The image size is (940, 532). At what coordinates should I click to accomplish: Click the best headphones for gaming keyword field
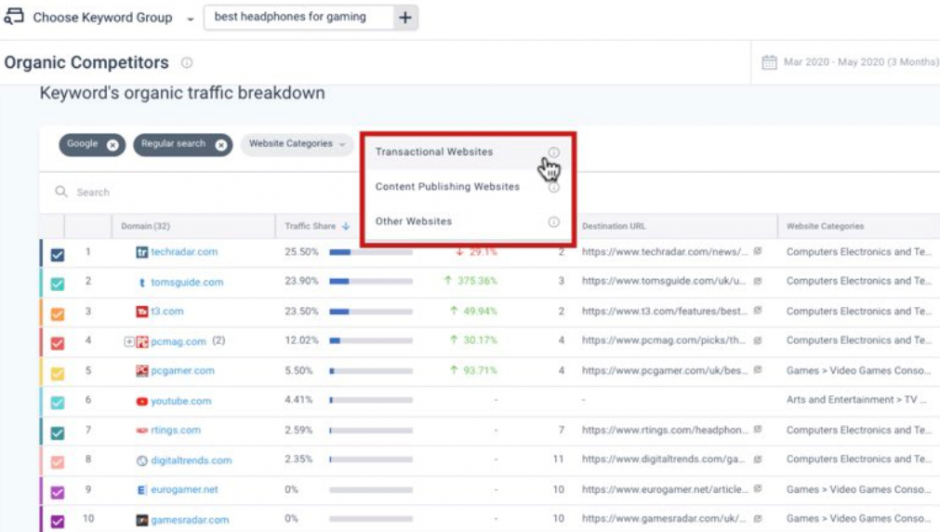coord(299,17)
